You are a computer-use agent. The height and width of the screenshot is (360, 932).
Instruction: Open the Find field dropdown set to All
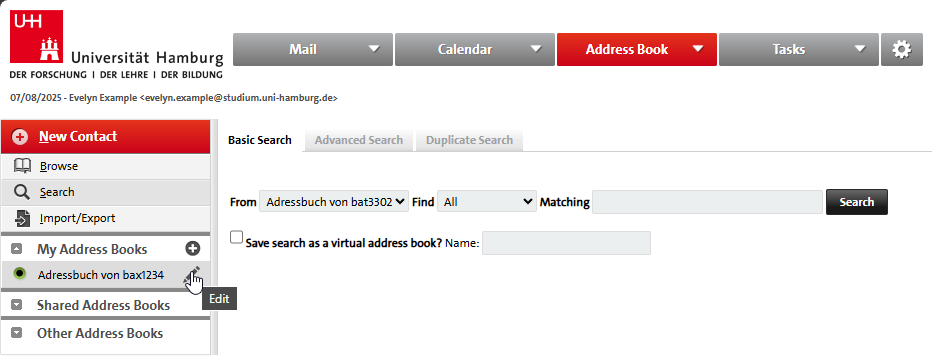tap(487, 202)
